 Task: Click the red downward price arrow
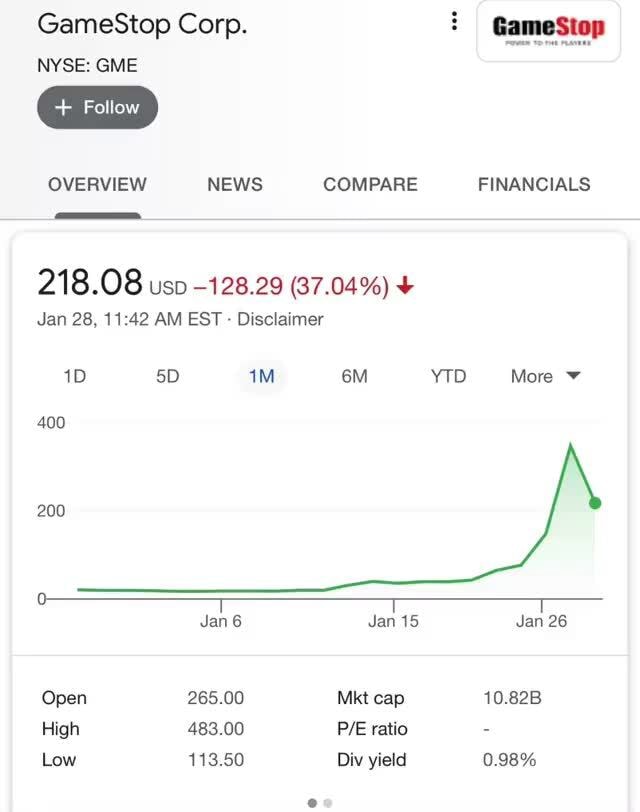click(406, 285)
